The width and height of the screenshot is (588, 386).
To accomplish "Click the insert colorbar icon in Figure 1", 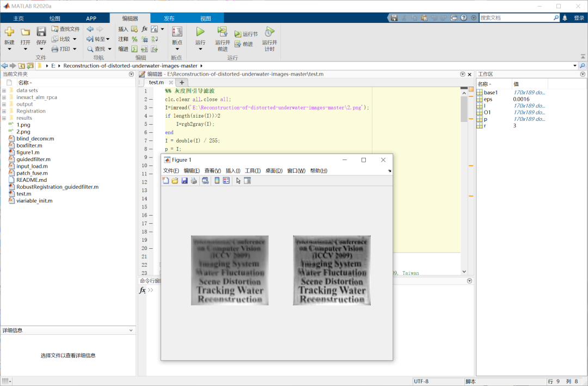I will tap(217, 181).
